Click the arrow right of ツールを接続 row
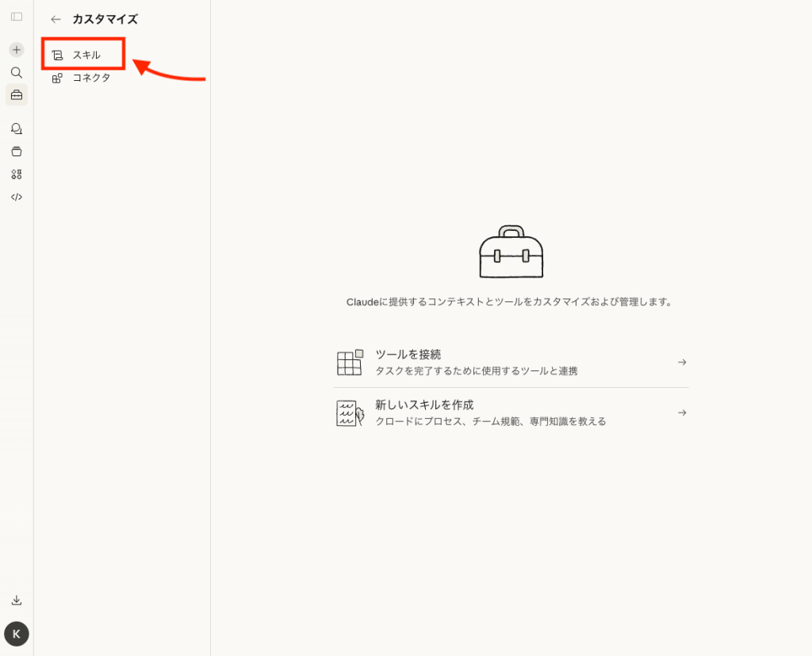The width and height of the screenshot is (812, 656). [x=681, y=363]
